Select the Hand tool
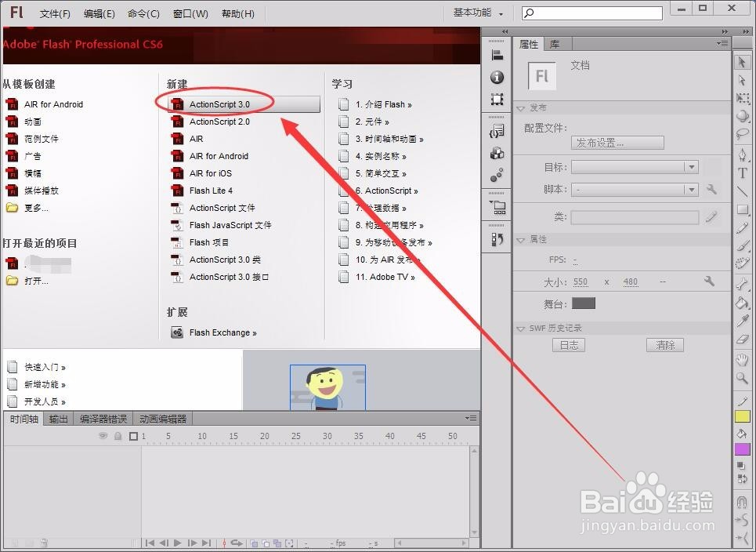 pos(743,359)
